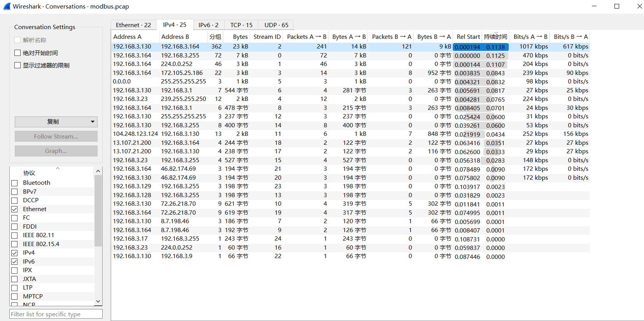
Task: Sort by Bytes A → B column
Action: [x=348, y=36]
